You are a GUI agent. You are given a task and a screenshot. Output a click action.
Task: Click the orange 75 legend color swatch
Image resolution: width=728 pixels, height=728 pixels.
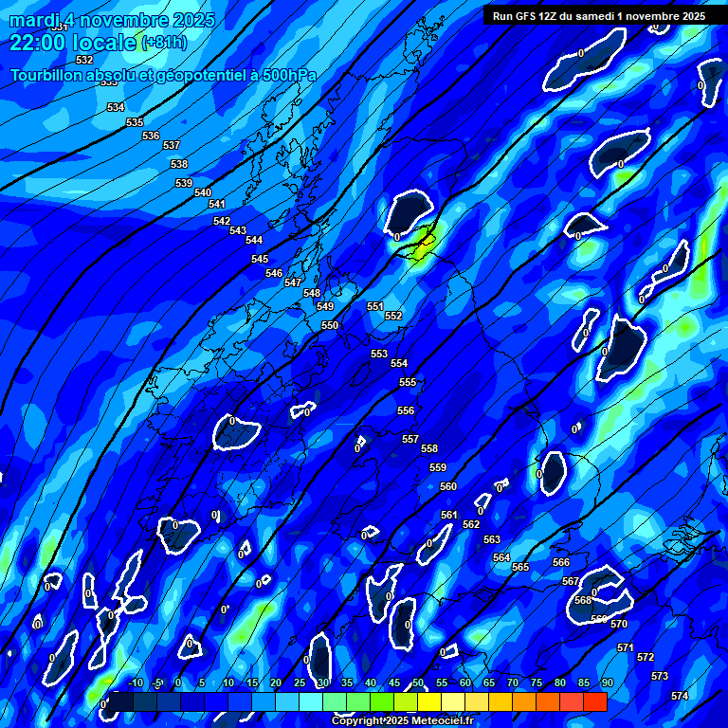[524, 702]
